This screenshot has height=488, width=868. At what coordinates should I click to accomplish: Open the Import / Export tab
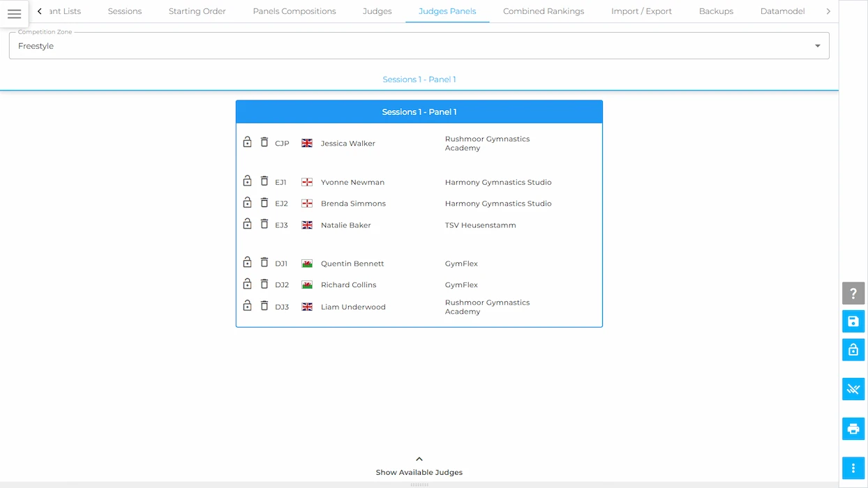tap(641, 11)
